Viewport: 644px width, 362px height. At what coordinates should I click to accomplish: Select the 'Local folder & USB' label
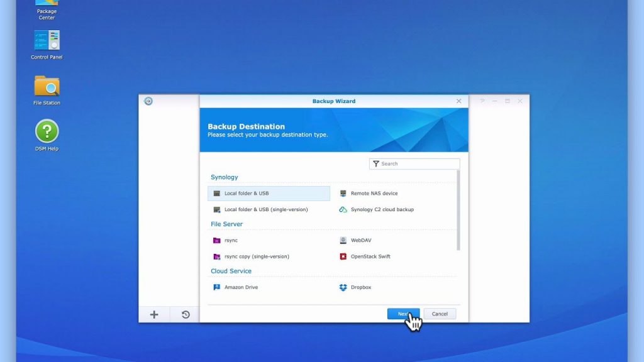click(247, 194)
